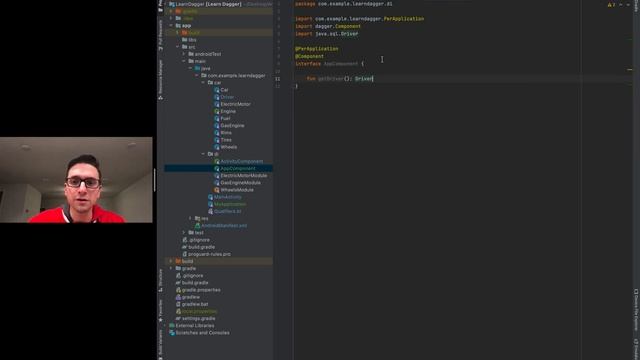The width and height of the screenshot is (640, 360).
Task: Open the Qualifiers.kt file
Action: (x=224, y=211)
